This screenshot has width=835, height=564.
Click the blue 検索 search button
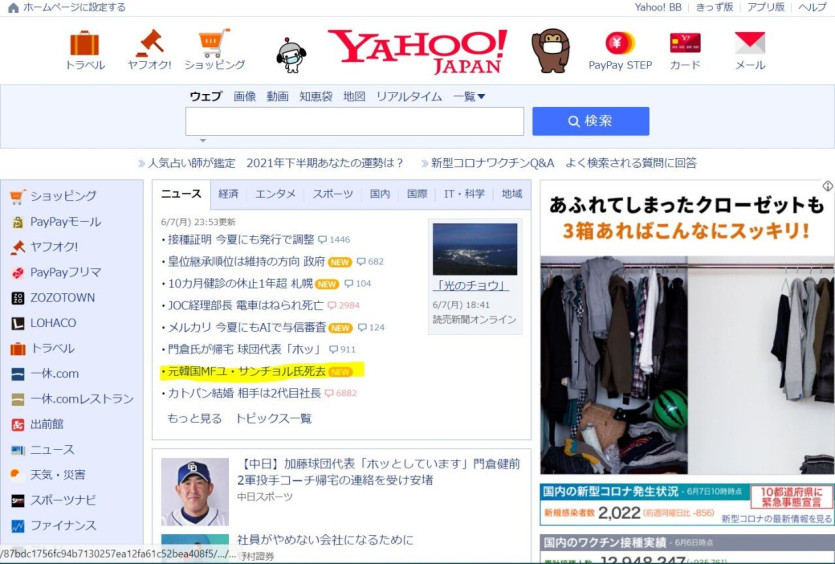click(591, 121)
